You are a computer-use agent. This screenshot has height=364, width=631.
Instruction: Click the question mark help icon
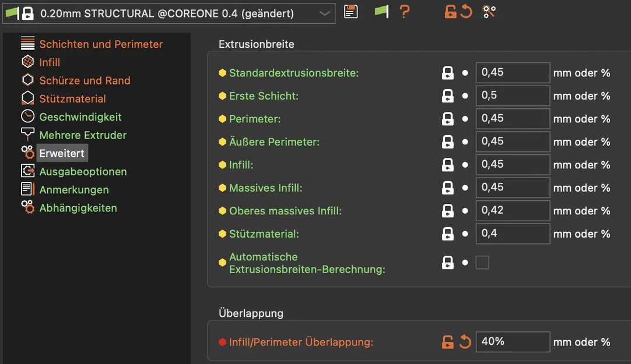coord(405,12)
